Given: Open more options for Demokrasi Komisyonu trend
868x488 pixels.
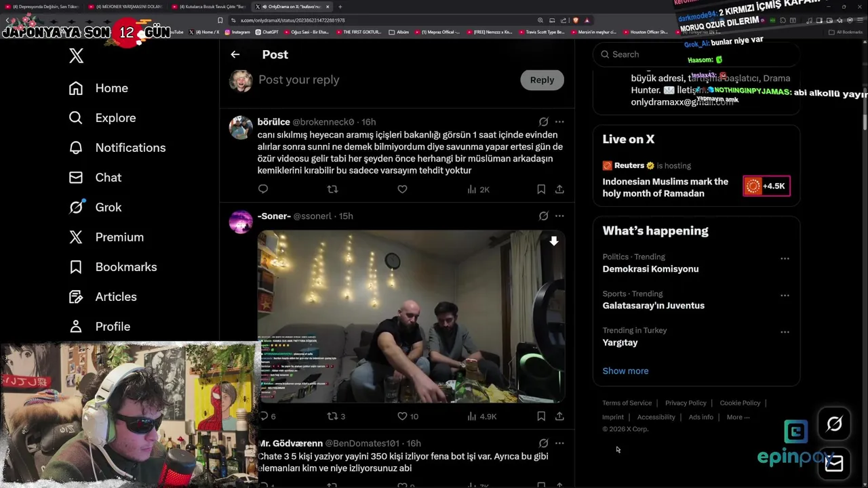Looking at the screenshot, I should pyautogui.click(x=785, y=258).
